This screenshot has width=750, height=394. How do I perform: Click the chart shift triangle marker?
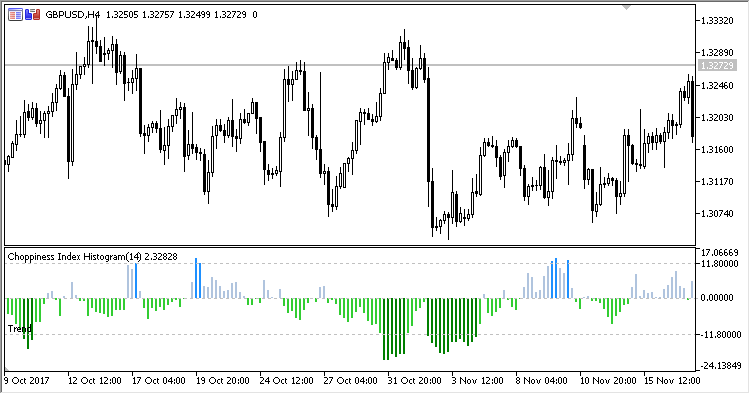(626, 8)
